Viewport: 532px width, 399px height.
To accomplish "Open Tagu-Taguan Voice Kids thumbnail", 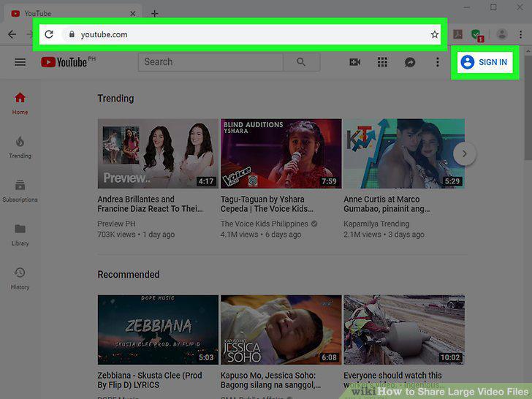I will [x=281, y=153].
